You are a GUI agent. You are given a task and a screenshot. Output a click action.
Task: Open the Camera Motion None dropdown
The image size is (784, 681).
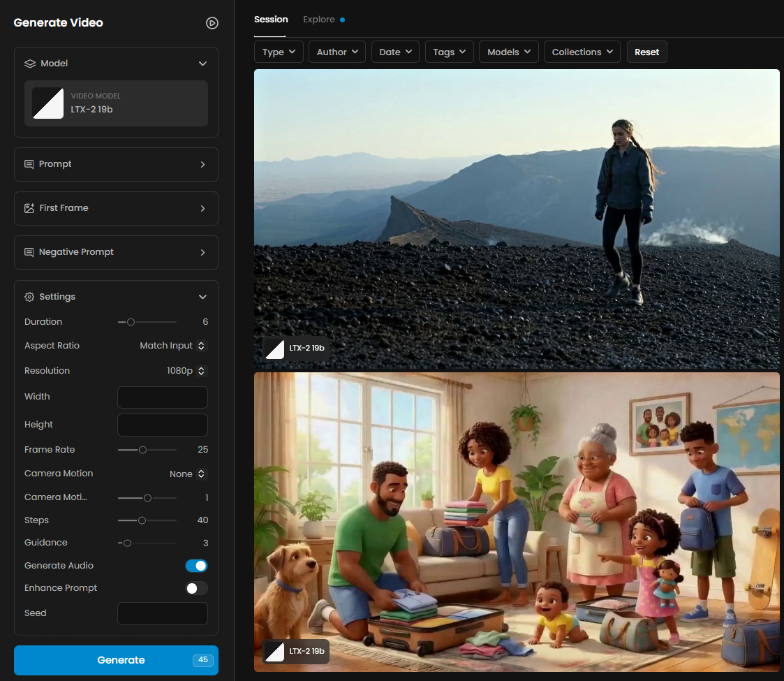[x=188, y=474]
